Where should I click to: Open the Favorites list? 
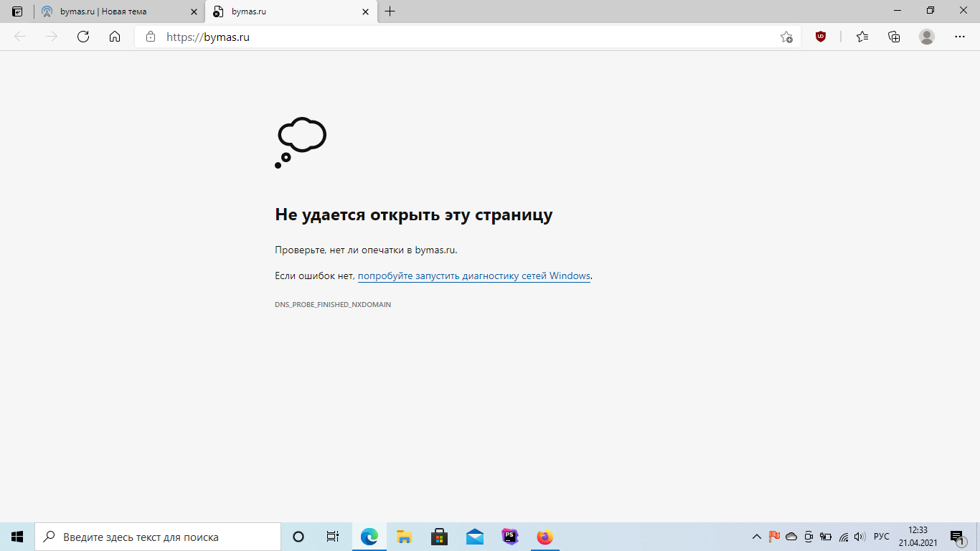click(862, 37)
